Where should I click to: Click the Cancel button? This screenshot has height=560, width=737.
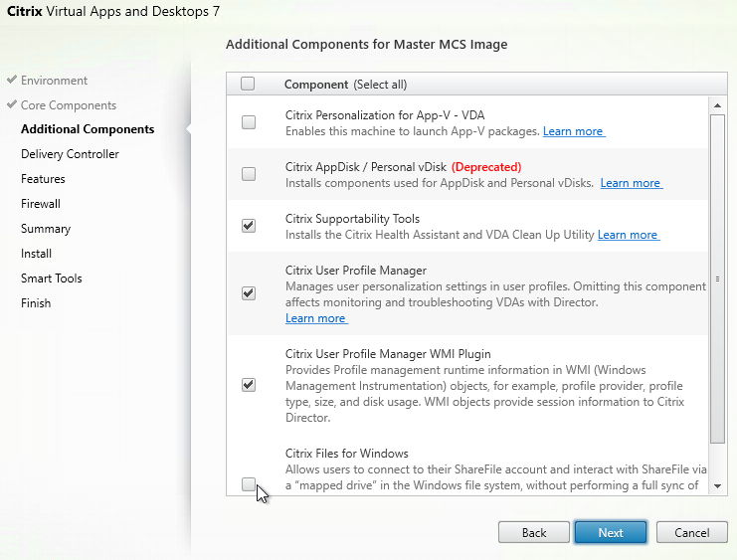[692, 533]
